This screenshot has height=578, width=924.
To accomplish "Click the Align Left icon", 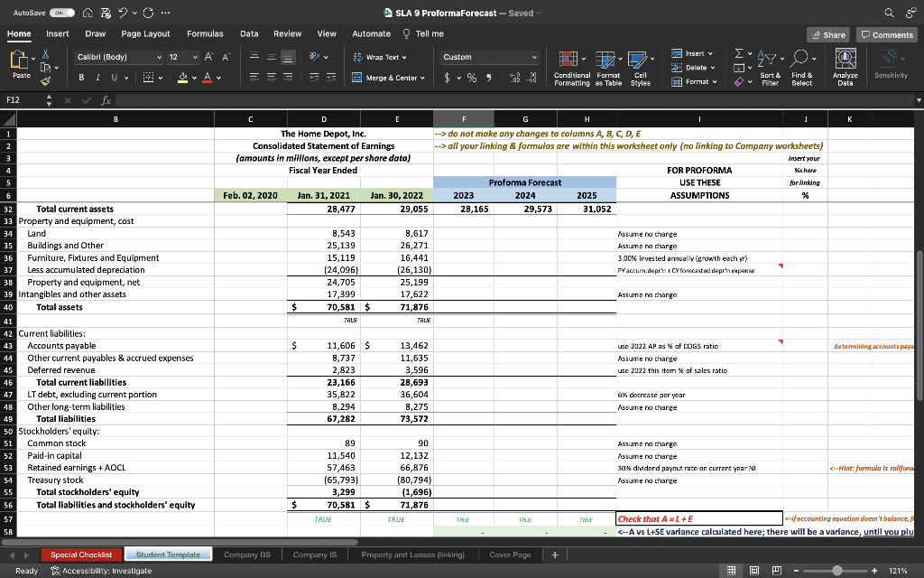I will pyautogui.click(x=254, y=78).
